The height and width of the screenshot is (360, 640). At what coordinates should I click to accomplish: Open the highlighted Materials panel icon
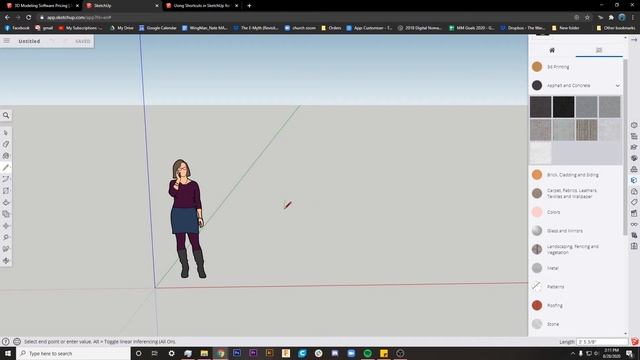coord(634,180)
